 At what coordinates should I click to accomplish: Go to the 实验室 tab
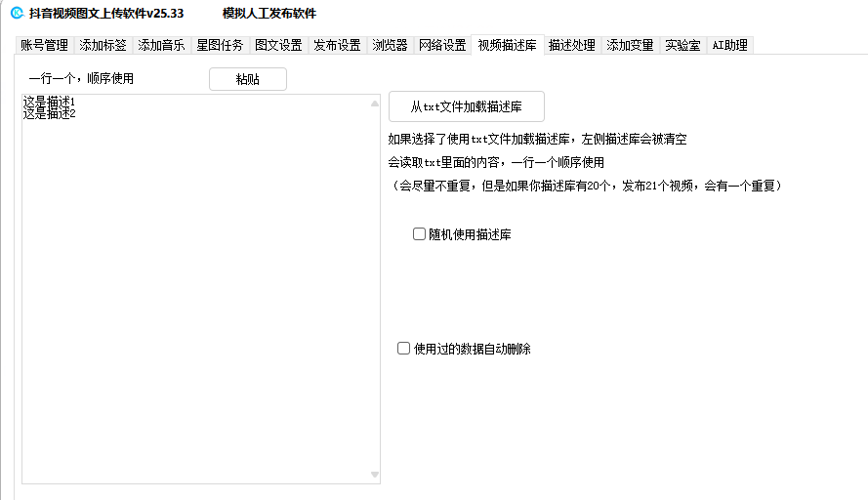click(682, 45)
